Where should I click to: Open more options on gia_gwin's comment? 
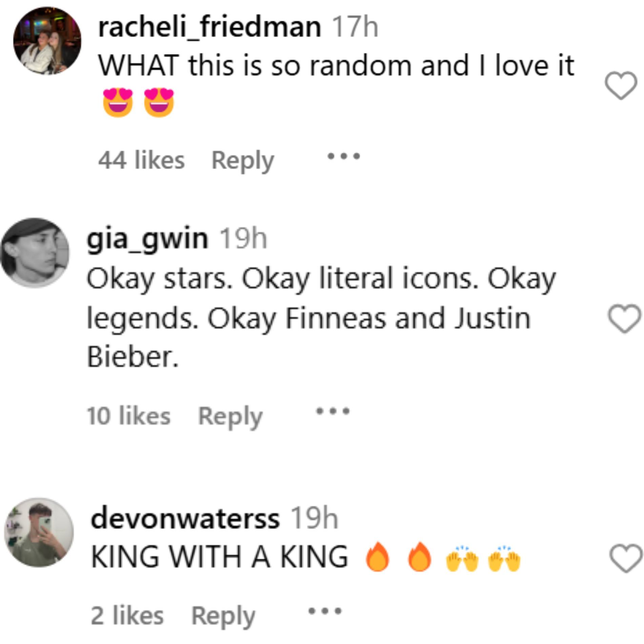click(333, 411)
